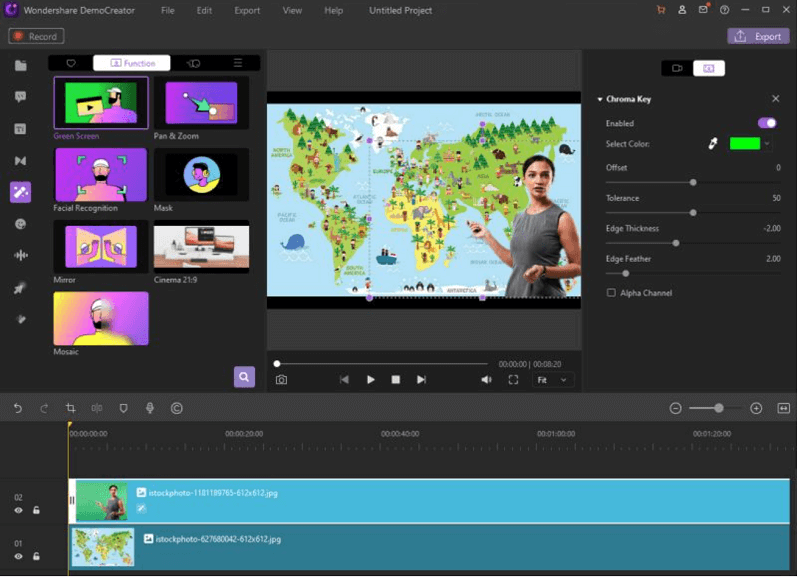798x578 pixels.
Task: Undo the last action
Action: tap(18, 408)
